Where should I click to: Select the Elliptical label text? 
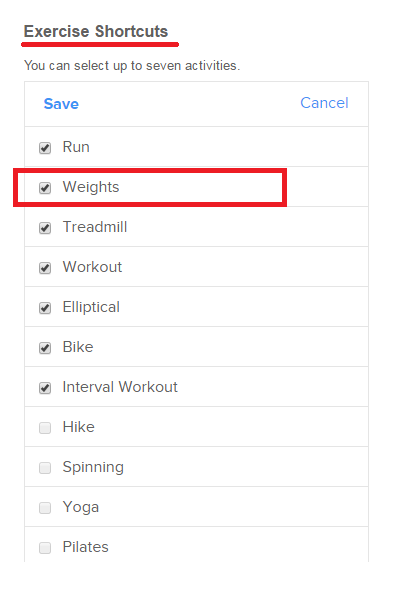(x=91, y=307)
